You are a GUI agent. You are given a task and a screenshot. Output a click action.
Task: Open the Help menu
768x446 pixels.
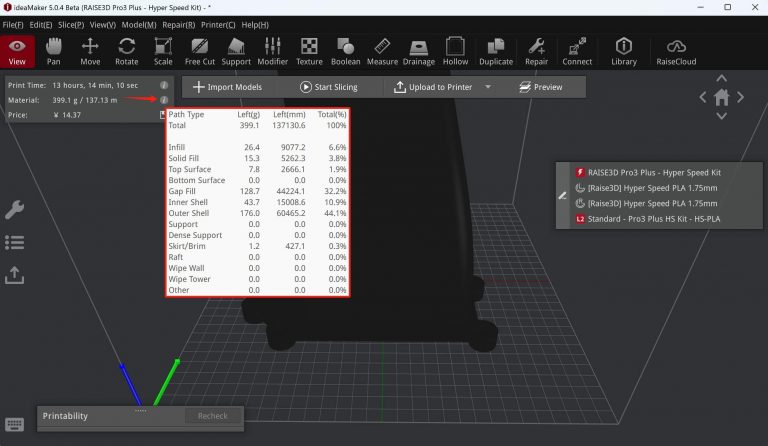pyautogui.click(x=255, y=25)
